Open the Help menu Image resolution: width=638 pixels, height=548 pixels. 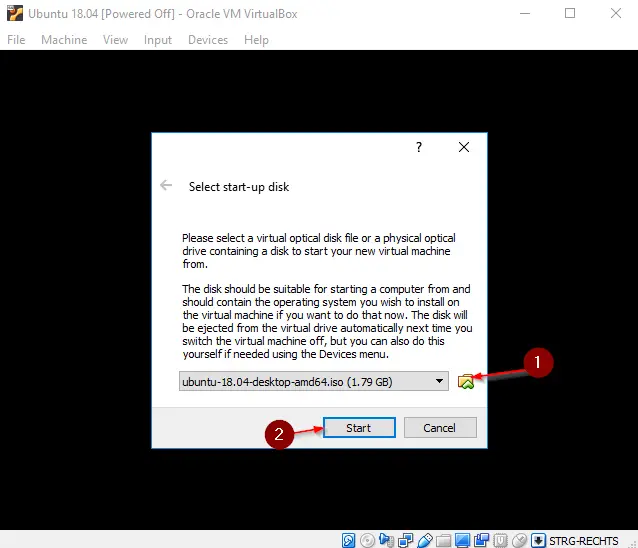[x=256, y=40]
